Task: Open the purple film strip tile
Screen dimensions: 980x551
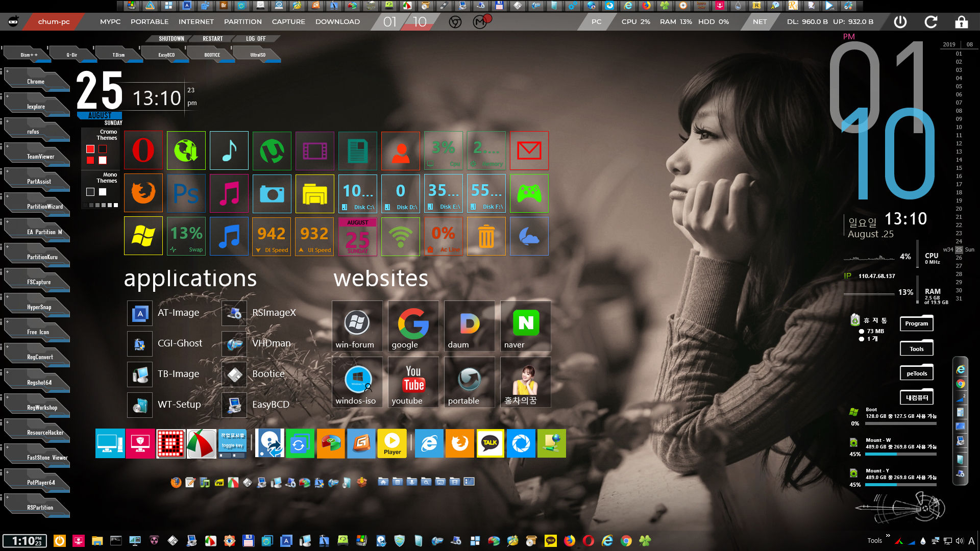Action: click(315, 151)
